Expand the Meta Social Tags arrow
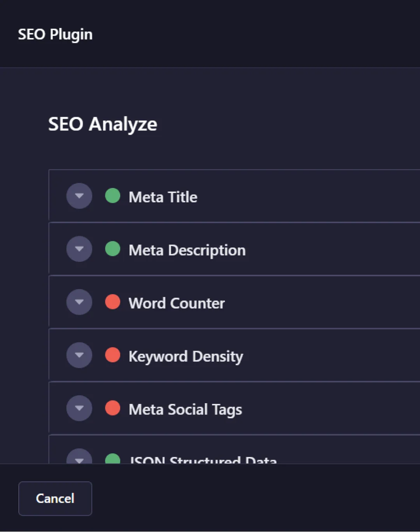 79,408
